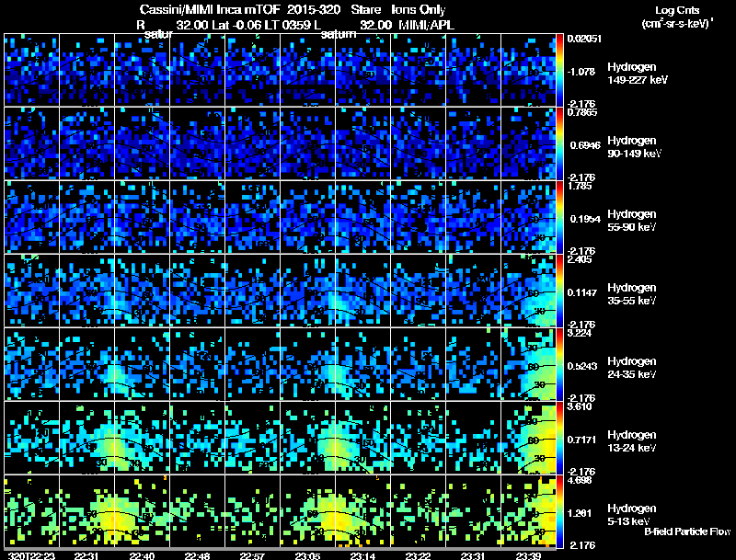736x560 pixels.
Task: Click the Hydrogen 13-24 keV row label
Action: click(x=632, y=441)
